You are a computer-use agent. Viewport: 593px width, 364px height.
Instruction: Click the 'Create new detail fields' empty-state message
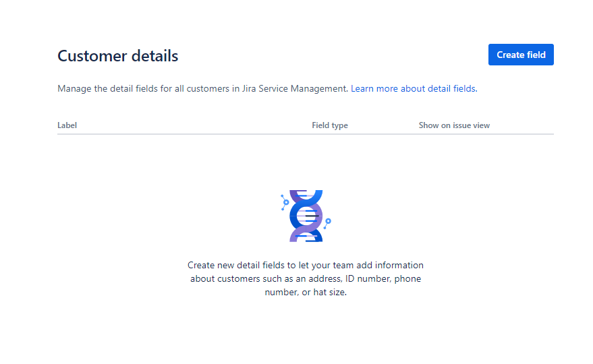305,266
